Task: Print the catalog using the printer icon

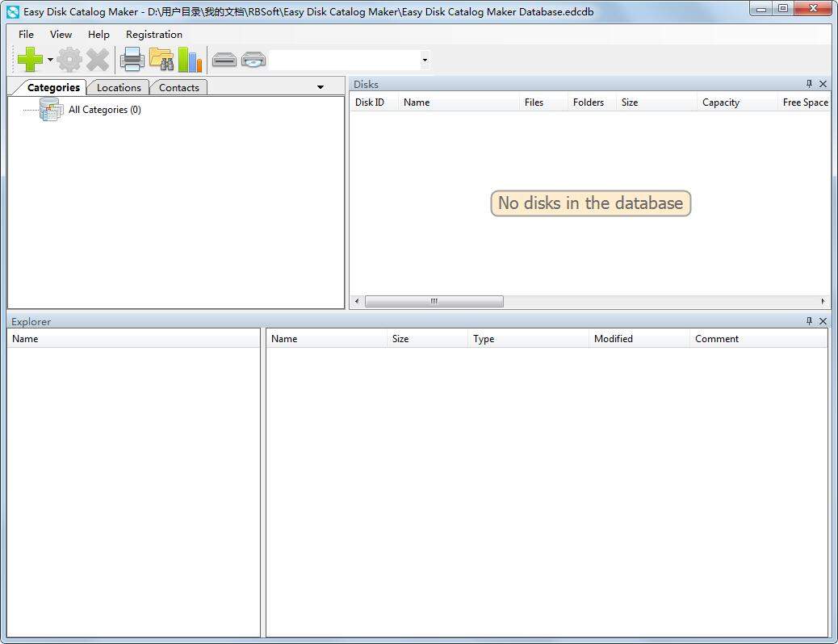Action: [x=132, y=59]
